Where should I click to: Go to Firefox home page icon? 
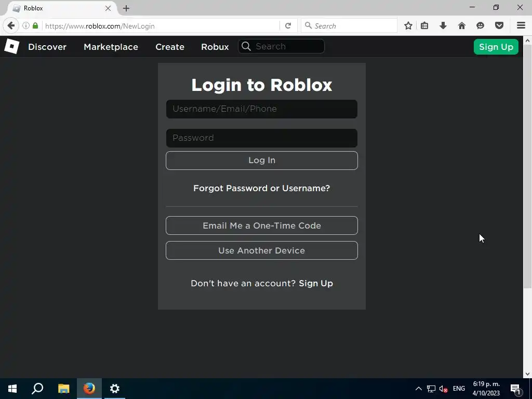pyautogui.click(x=462, y=26)
